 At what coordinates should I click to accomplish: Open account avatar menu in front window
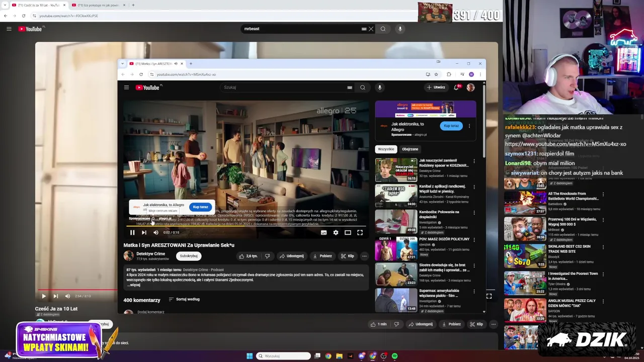pyautogui.click(x=470, y=87)
